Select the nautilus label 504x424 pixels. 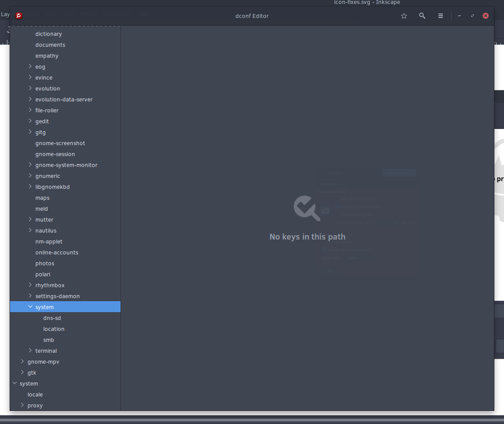pos(46,231)
